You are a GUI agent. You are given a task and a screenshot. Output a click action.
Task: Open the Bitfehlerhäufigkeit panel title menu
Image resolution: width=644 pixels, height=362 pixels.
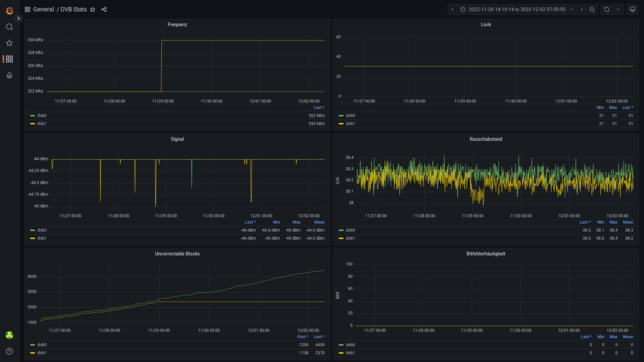coord(485,254)
